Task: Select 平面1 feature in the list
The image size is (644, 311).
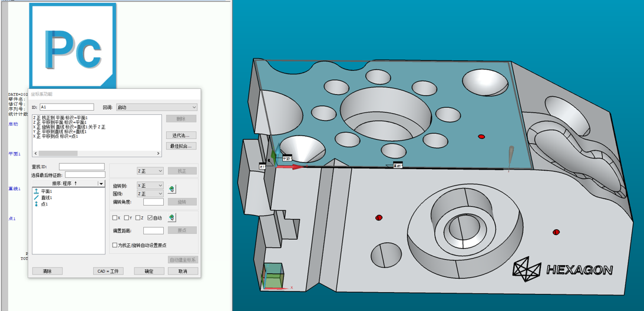Action: [x=46, y=191]
